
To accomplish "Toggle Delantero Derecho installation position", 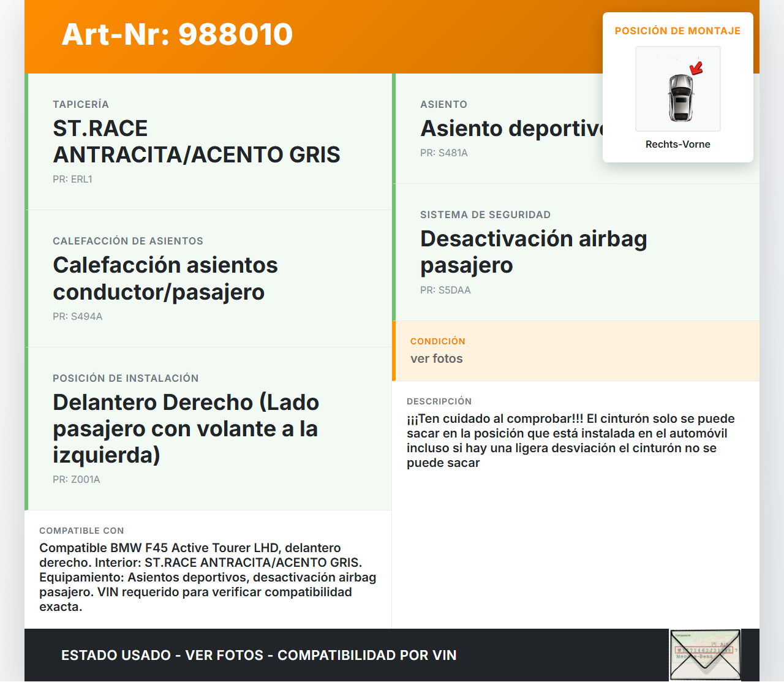I will (186, 429).
